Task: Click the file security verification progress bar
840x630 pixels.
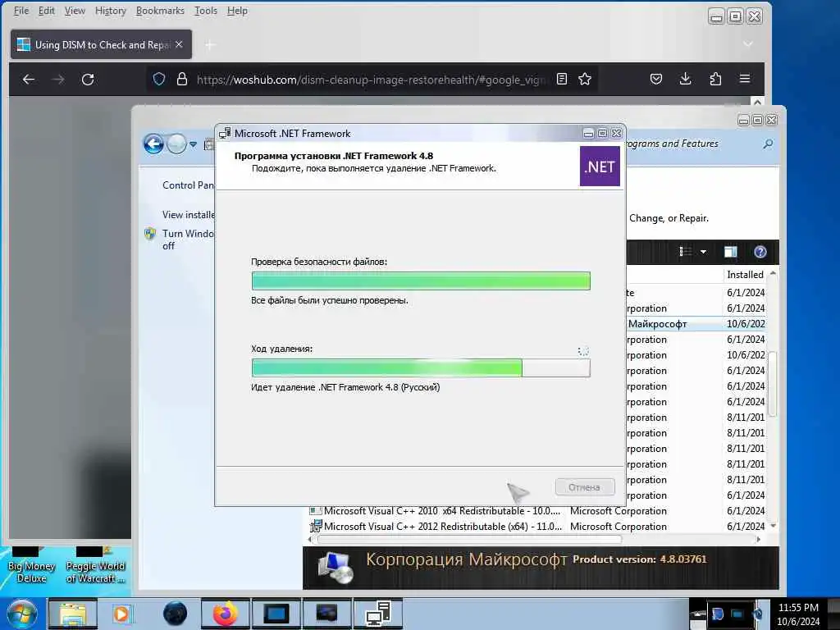Action: (421, 281)
